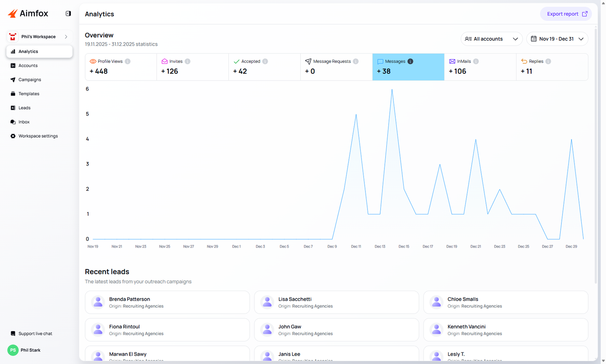606x364 pixels.
Task: Open the All accounts dropdown
Action: point(491,39)
